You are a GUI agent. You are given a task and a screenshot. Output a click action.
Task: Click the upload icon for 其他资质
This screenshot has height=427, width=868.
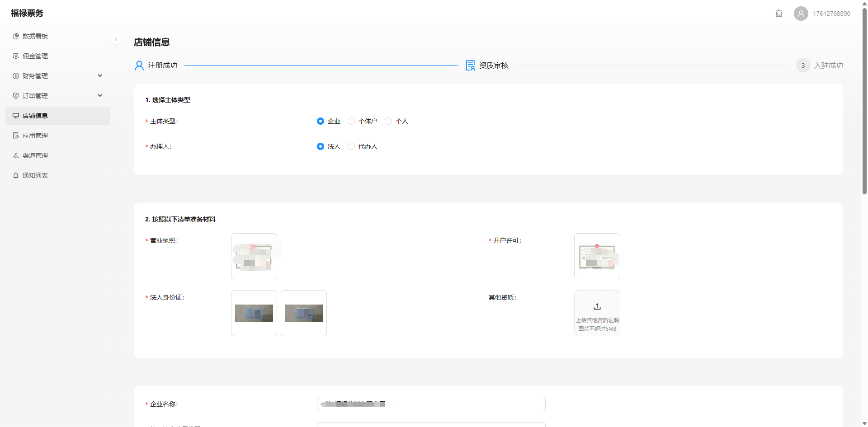(x=597, y=307)
